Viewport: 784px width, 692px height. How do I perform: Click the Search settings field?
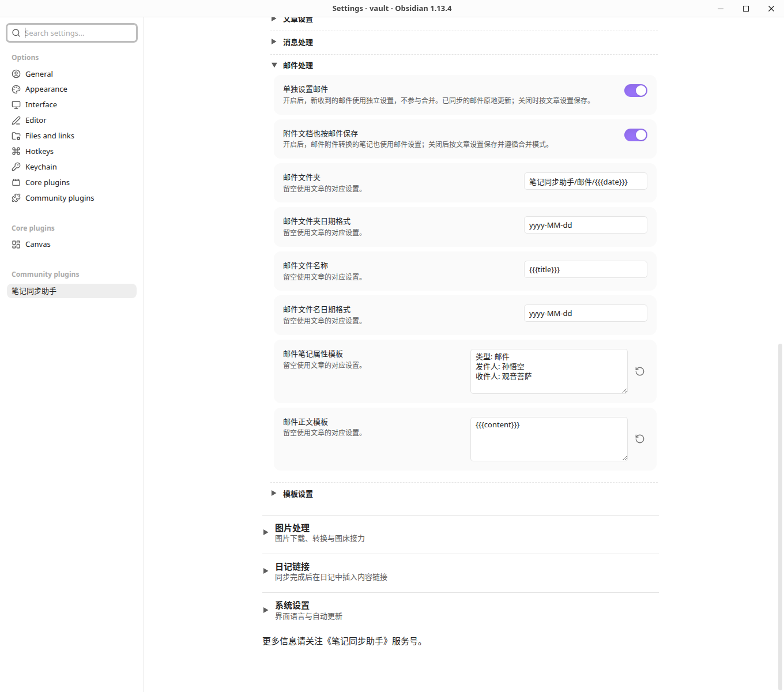(x=72, y=33)
